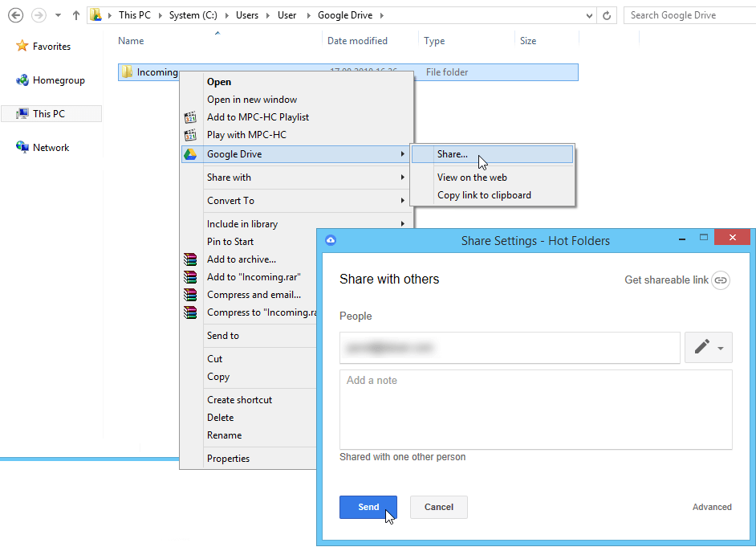Choose Rename from the context menu
This screenshot has width=756, height=547.
point(224,435)
